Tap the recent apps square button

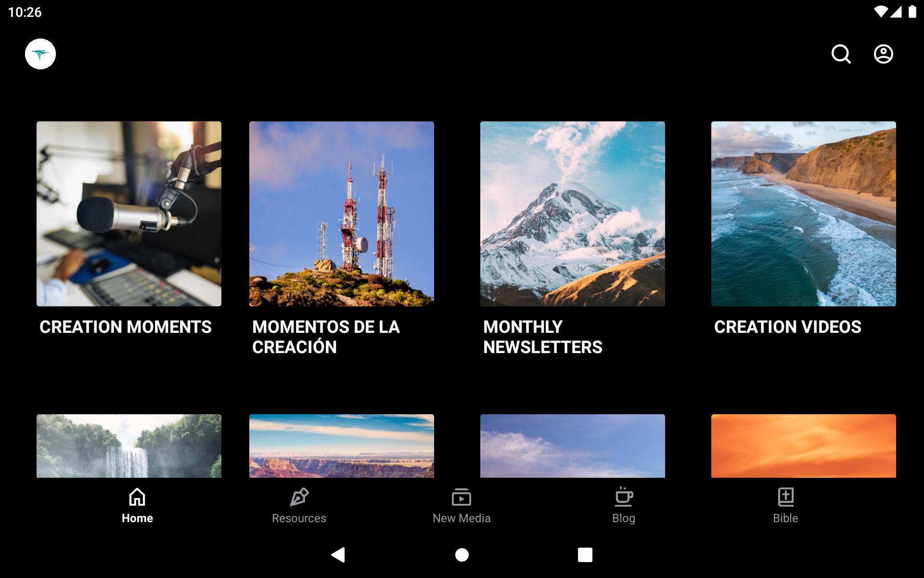click(x=585, y=555)
